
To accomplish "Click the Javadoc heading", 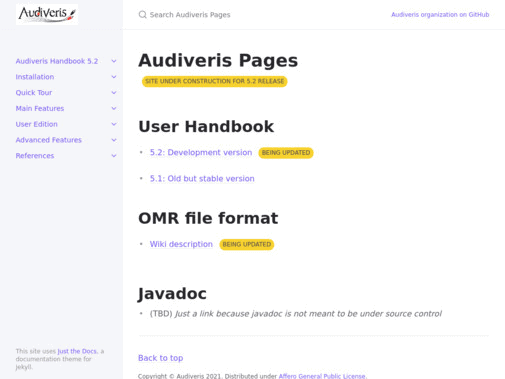I will pyautogui.click(x=172, y=293).
